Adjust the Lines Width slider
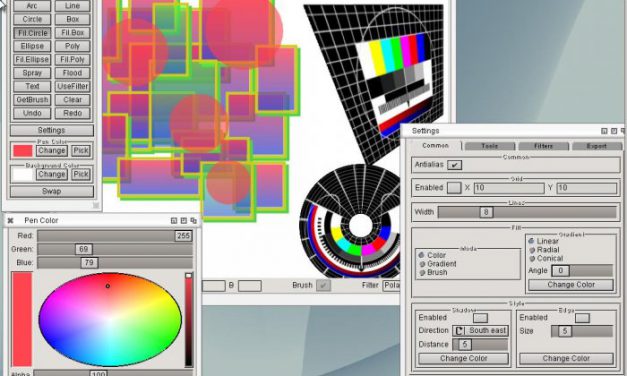 click(x=527, y=212)
